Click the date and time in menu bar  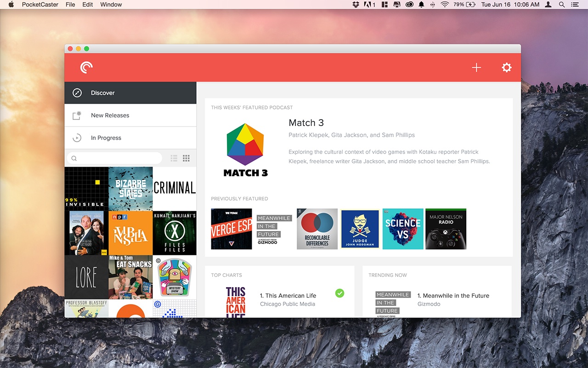pos(510,5)
